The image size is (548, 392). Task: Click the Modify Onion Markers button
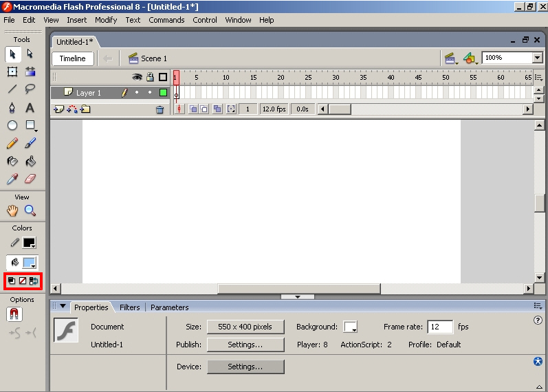231,109
